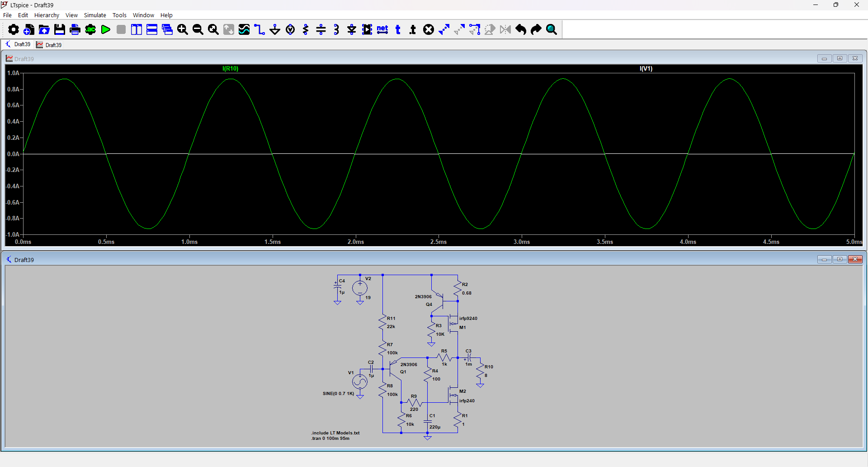Open Pick Visible Traces icon

click(244, 30)
